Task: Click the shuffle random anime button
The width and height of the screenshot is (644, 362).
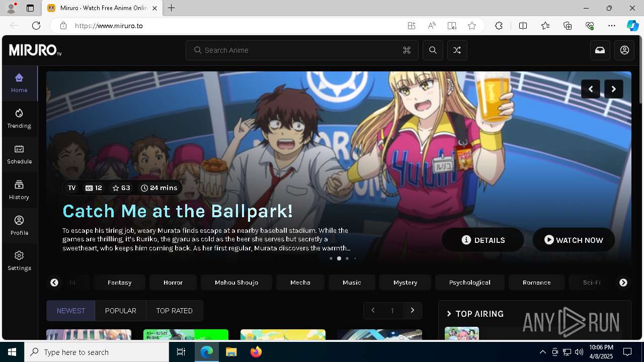Action: coord(457,50)
